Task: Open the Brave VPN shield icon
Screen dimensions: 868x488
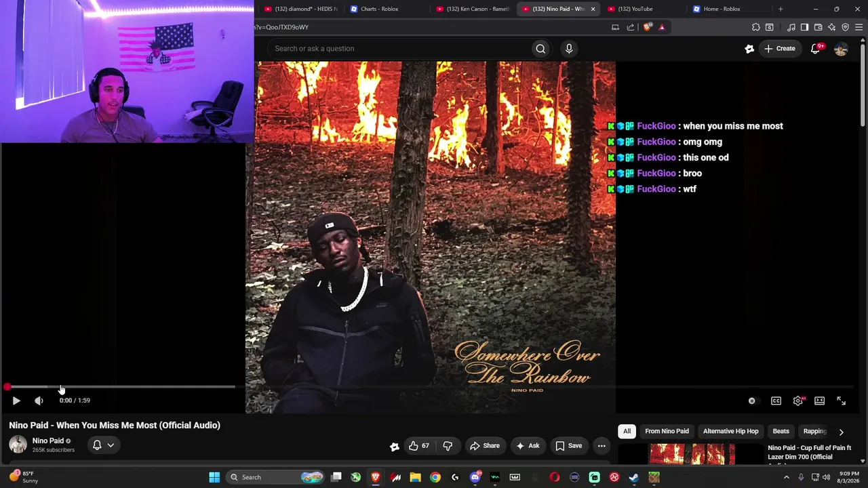Action: pyautogui.click(x=845, y=27)
